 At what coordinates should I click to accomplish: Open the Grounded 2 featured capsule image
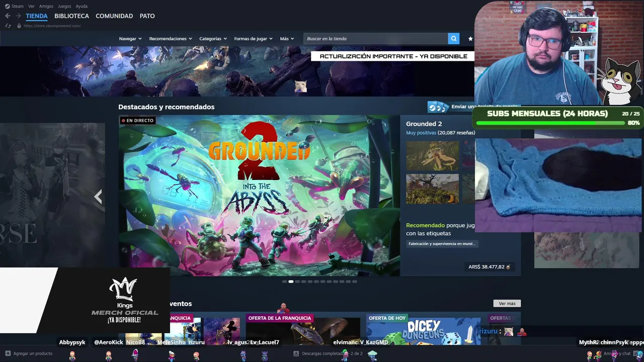click(x=259, y=196)
